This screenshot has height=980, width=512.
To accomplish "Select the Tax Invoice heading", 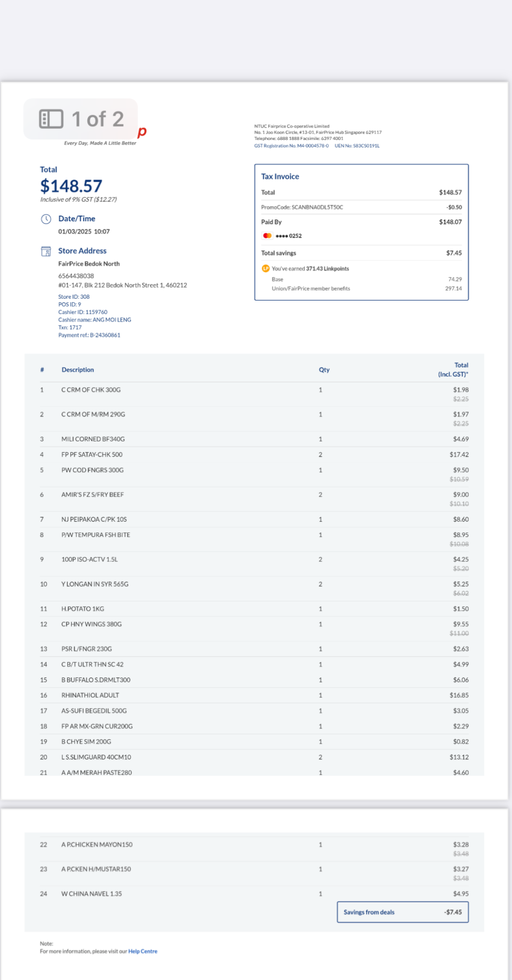I will tap(280, 176).
